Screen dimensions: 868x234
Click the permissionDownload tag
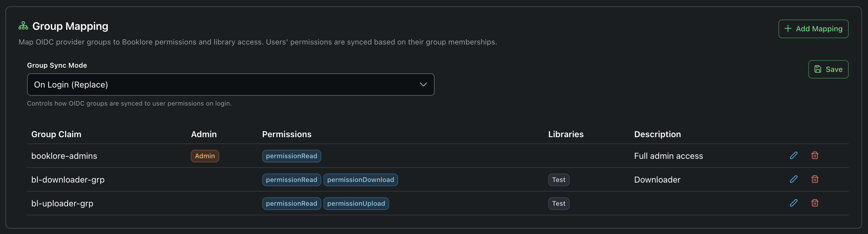click(360, 180)
